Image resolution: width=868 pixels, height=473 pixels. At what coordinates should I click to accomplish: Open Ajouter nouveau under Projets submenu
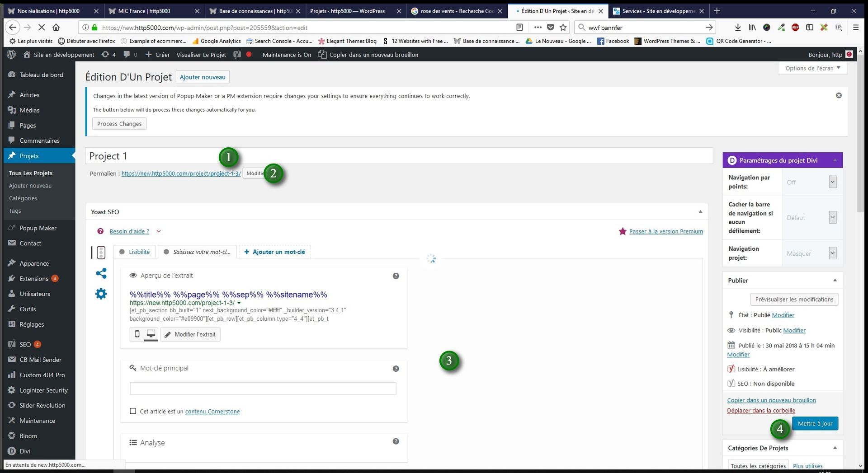click(30, 186)
